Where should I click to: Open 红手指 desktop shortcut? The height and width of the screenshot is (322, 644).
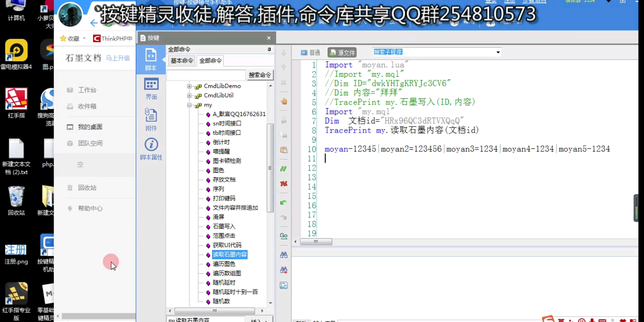pyautogui.click(x=16, y=103)
